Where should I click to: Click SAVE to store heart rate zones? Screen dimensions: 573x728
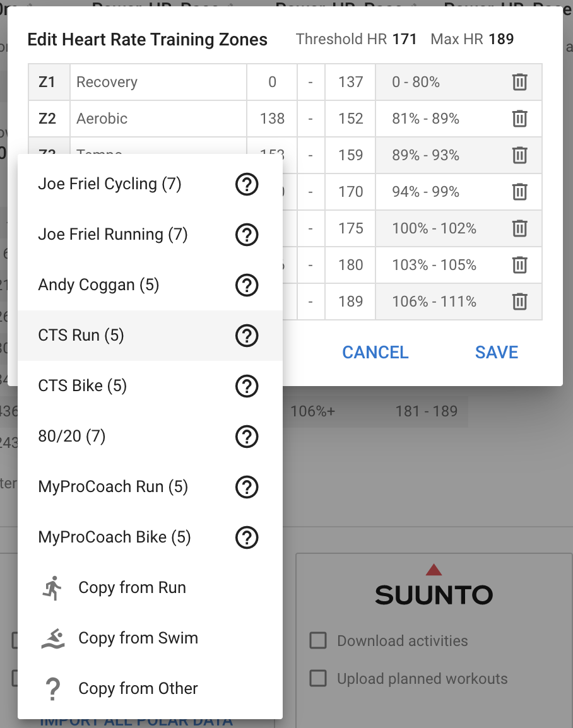point(497,353)
